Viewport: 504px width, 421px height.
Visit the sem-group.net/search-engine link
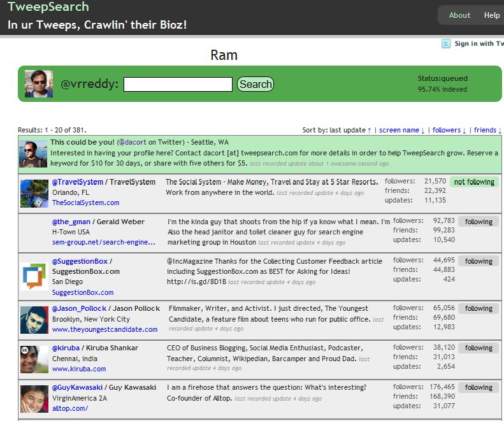tap(103, 242)
